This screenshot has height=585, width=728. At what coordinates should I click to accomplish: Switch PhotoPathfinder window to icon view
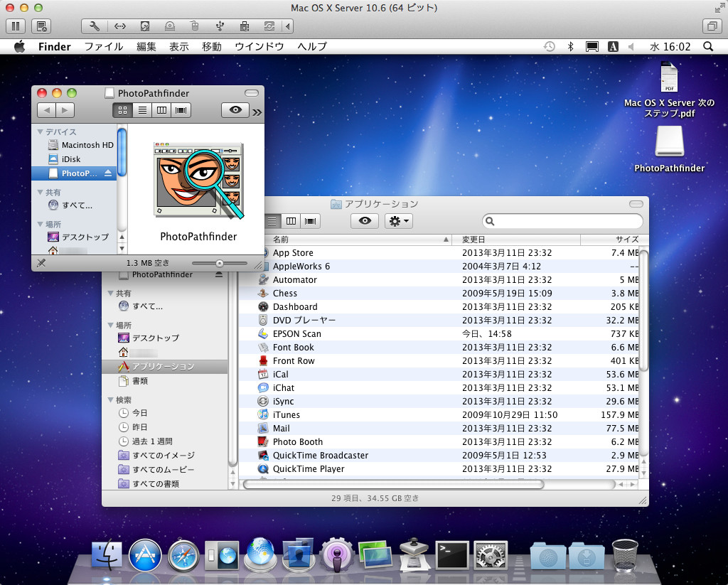[x=122, y=110]
